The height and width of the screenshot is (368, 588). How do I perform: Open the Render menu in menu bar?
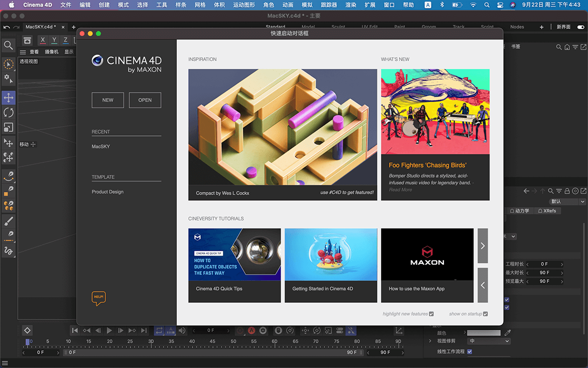pyautogui.click(x=351, y=5)
